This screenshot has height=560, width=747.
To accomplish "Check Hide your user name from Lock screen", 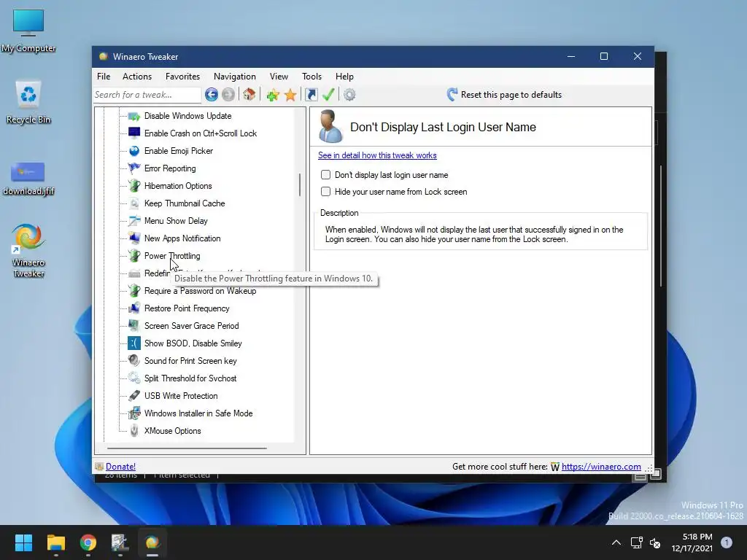I will (325, 192).
